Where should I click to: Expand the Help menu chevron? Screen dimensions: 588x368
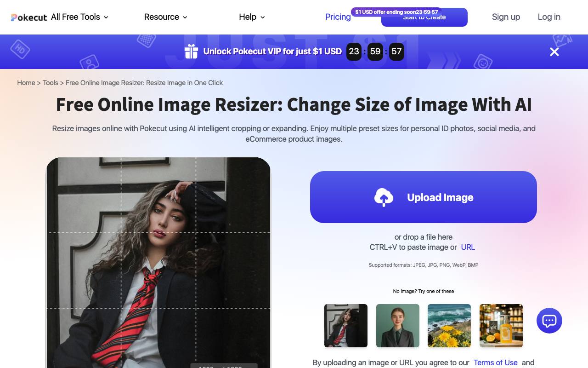click(x=263, y=17)
